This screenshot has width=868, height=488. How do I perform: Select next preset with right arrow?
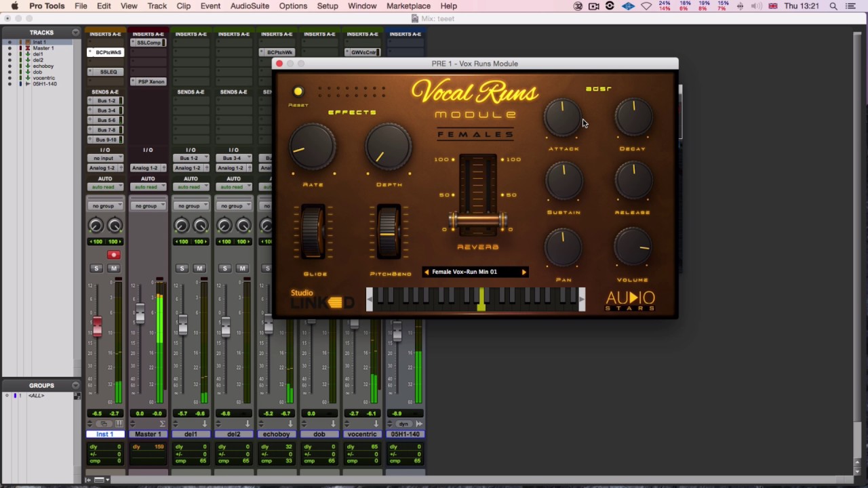(x=524, y=272)
